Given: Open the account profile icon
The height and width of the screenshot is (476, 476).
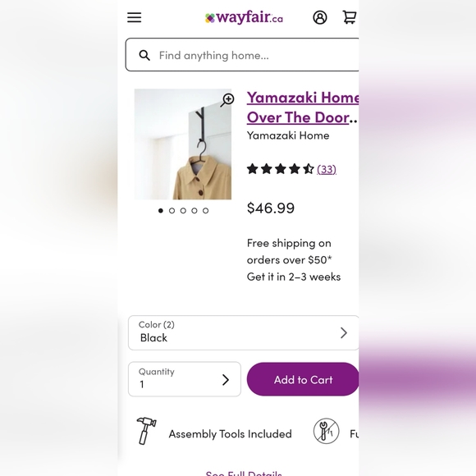Looking at the screenshot, I should click(x=320, y=17).
